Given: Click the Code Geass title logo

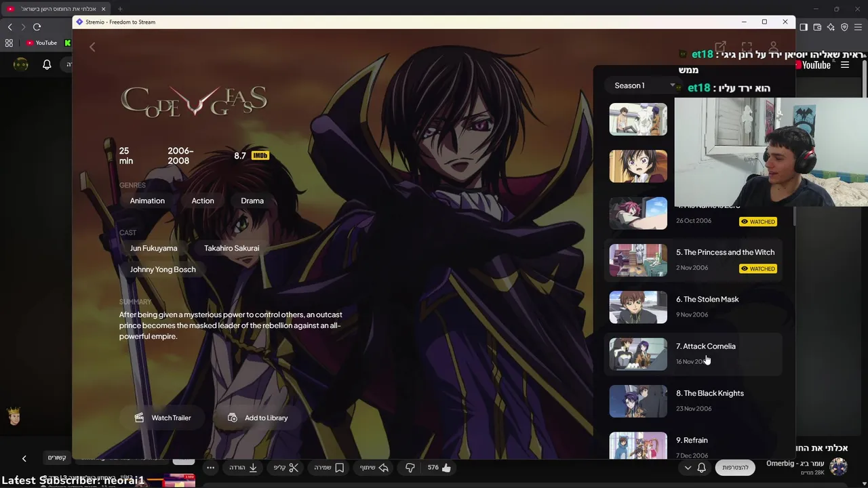Looking at the screenshot, I should (194, 102).
